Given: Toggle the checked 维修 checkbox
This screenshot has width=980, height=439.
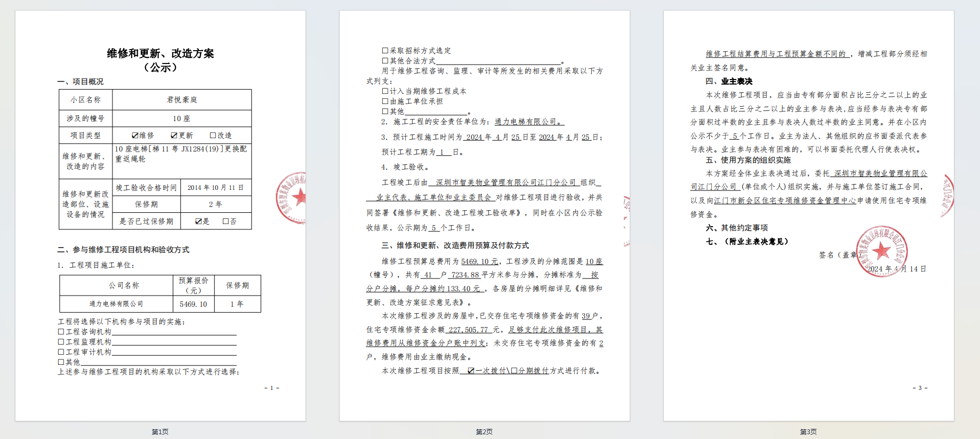Looking at the screenshot, I should coord(135,135).
